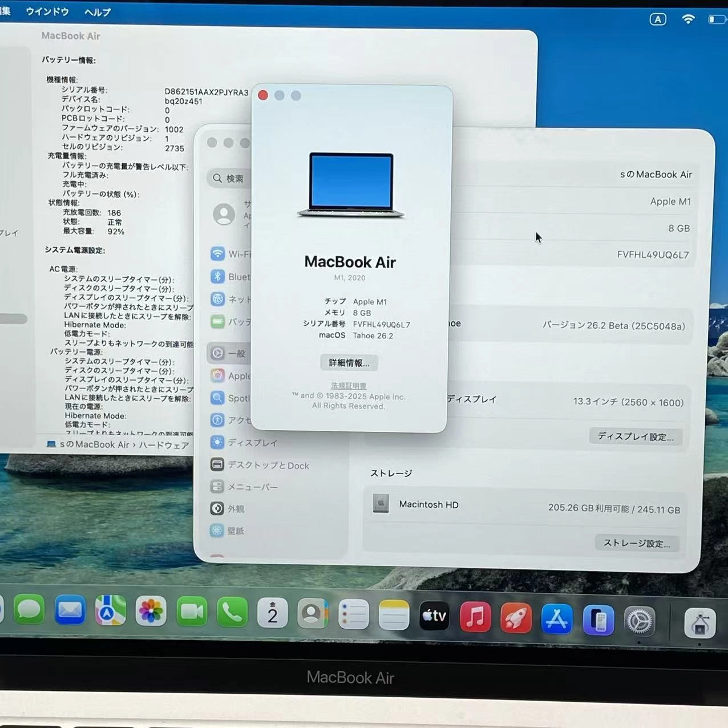Click ストレージ設定 to manage storage
This screenshot has width=728, height=728.
pyautogui.click(x=636, y=543)
